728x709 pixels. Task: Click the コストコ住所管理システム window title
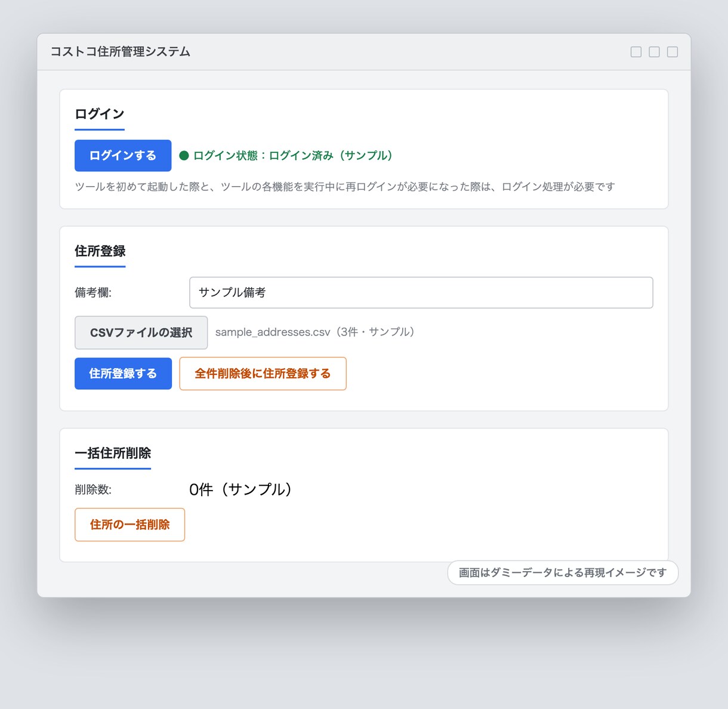coord(120,52)
